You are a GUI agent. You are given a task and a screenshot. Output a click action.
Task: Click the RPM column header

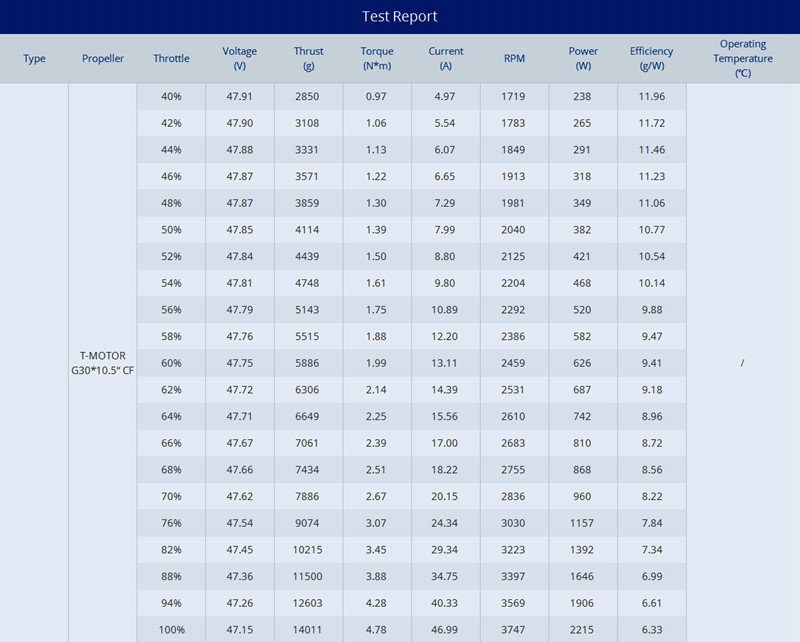point(514,59)
